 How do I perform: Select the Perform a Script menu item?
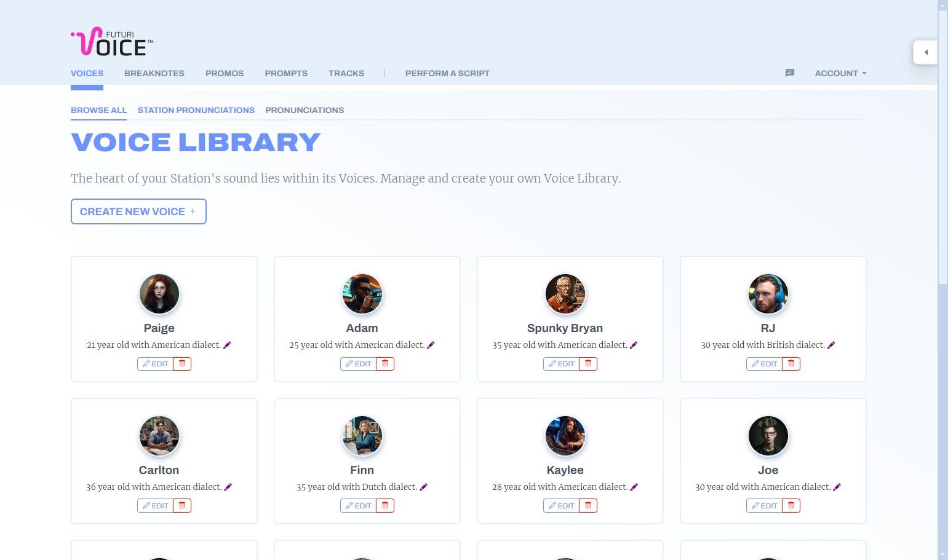click(447, 73)
